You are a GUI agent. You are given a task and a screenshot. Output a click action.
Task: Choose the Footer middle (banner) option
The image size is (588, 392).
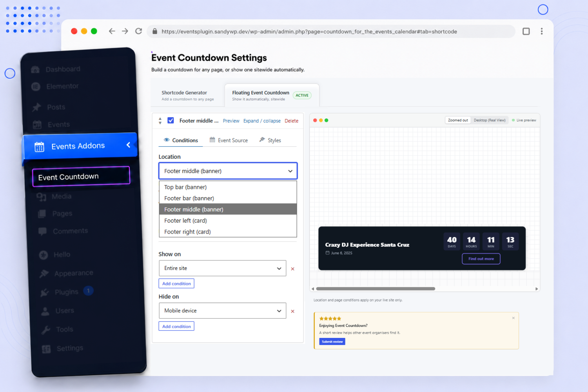tap(228, 209)
